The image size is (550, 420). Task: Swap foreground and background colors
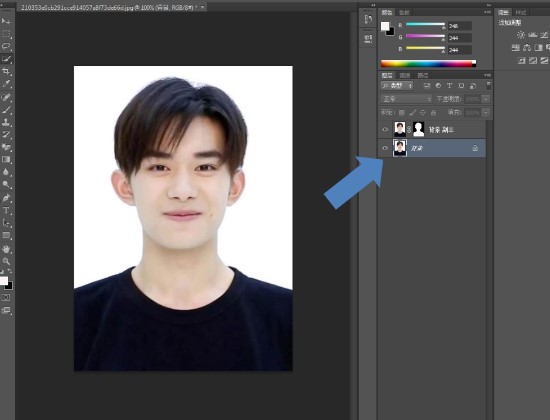(9, 271)
